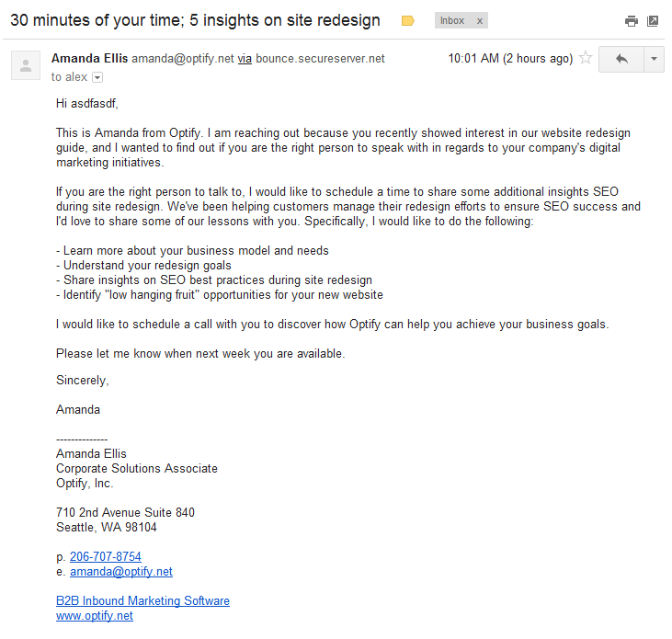Toggle the yellow importance marker
Image resolution: width=672 pixels, height=639 pixels.
[x=408, y=21]
